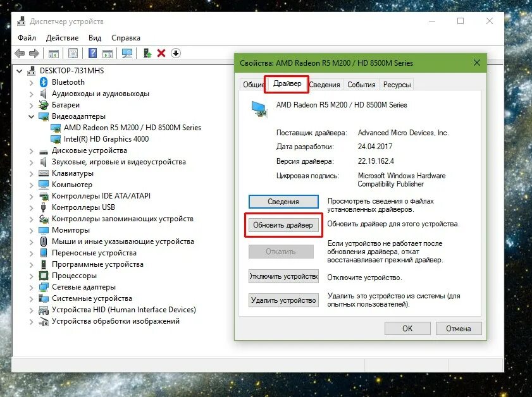The image size is (532, 397).
Task: Close the AMD Radeon properties dialog
Action: coord(477,63)
